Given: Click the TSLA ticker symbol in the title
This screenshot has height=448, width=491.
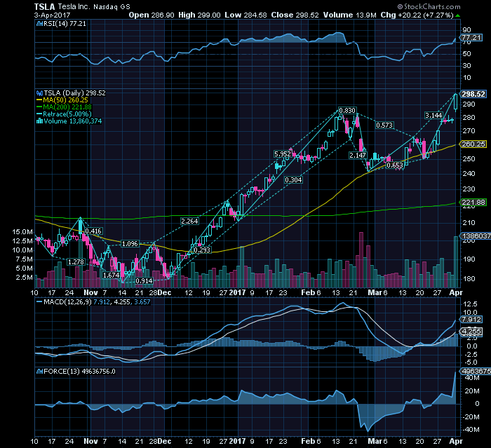Looking at the screenshot, I should (44, 6).
